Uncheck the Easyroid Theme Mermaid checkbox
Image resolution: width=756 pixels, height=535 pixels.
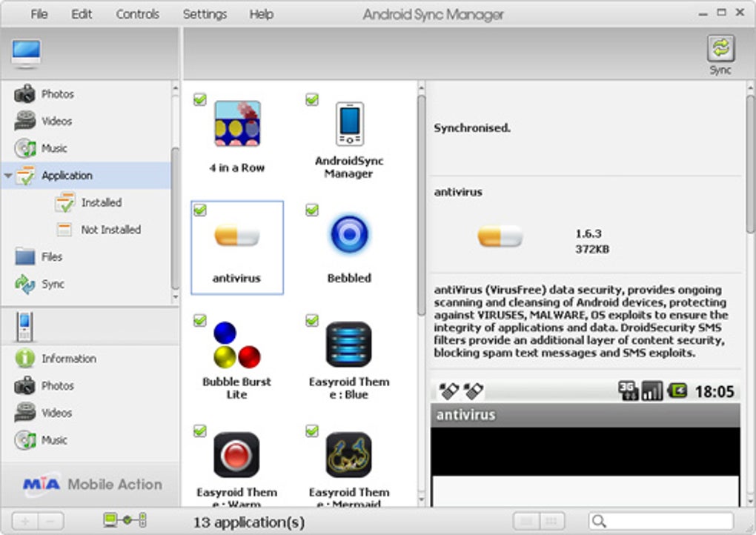[312, 431]
